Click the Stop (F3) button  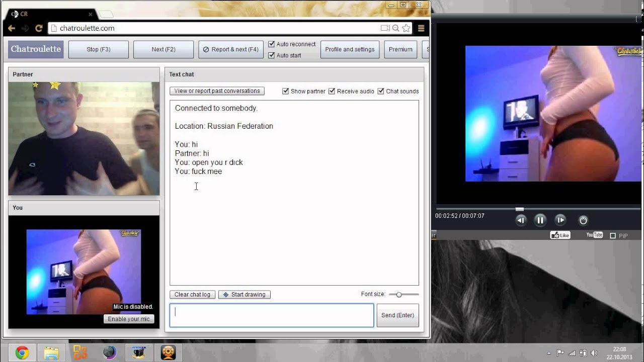99,49
